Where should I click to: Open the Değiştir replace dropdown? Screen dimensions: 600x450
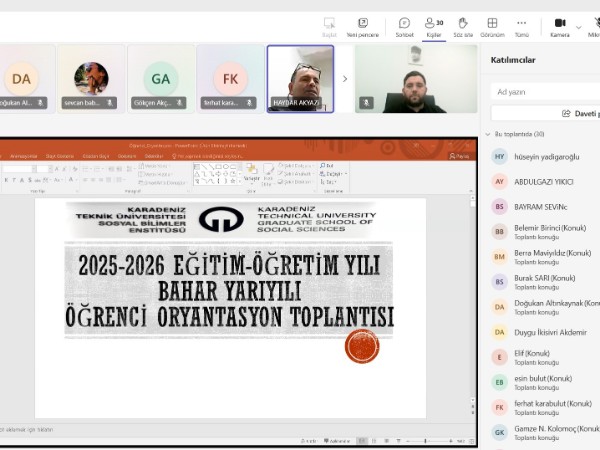333,174
